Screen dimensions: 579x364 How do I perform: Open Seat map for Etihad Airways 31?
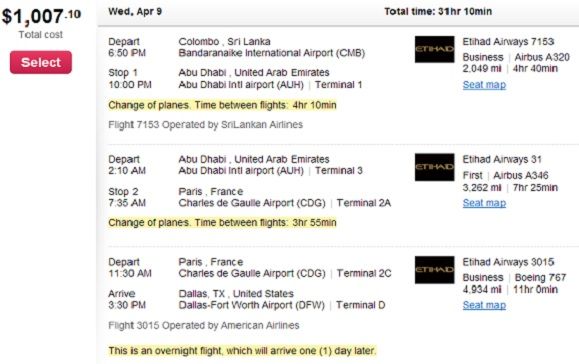pyautogui.click(x=484, y=203)
